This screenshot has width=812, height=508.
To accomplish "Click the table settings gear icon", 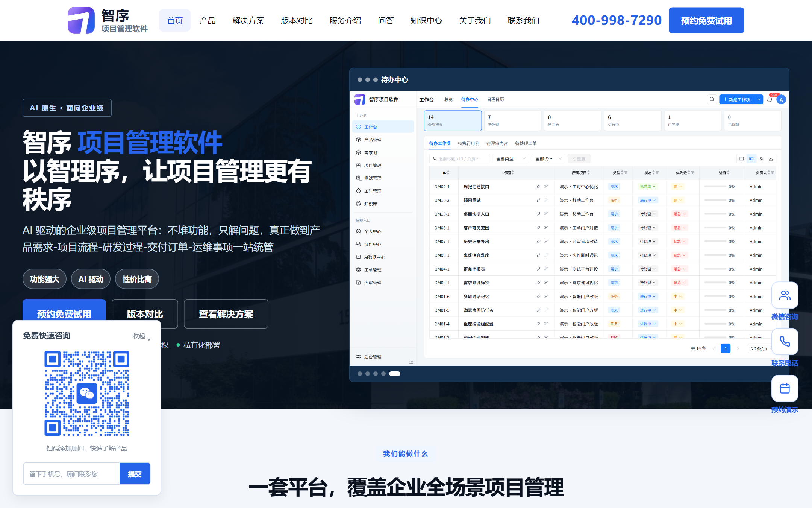I will (x=761, y=159).
